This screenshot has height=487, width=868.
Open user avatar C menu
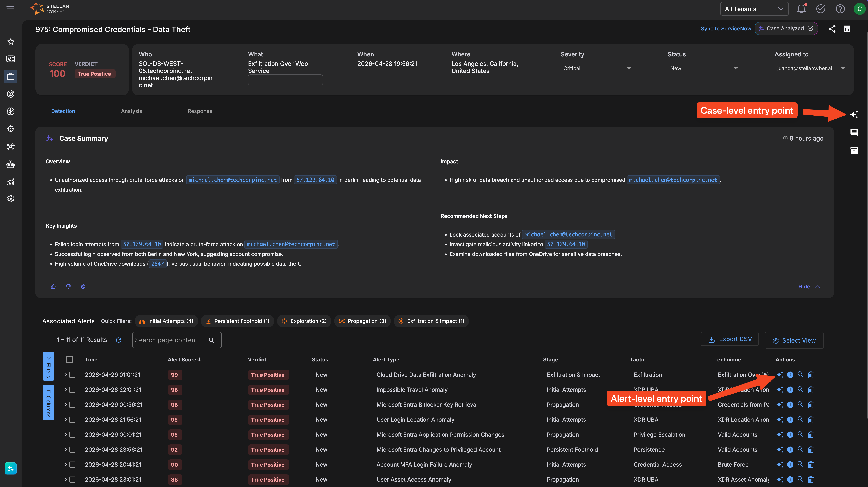point(859,9)
